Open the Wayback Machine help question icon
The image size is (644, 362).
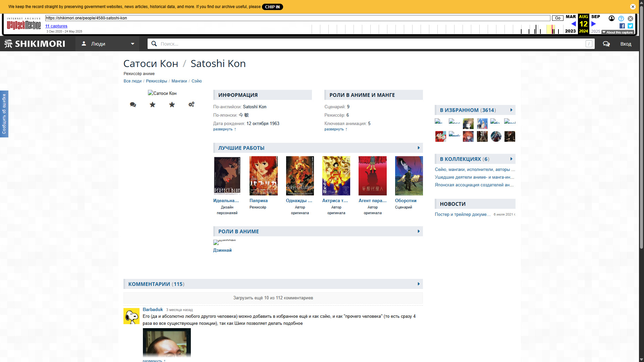(x=621, y=18)
